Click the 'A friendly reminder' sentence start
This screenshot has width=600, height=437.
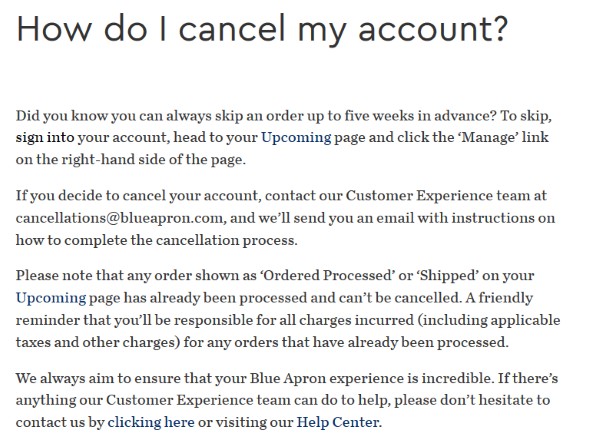(x=499, y=298)
